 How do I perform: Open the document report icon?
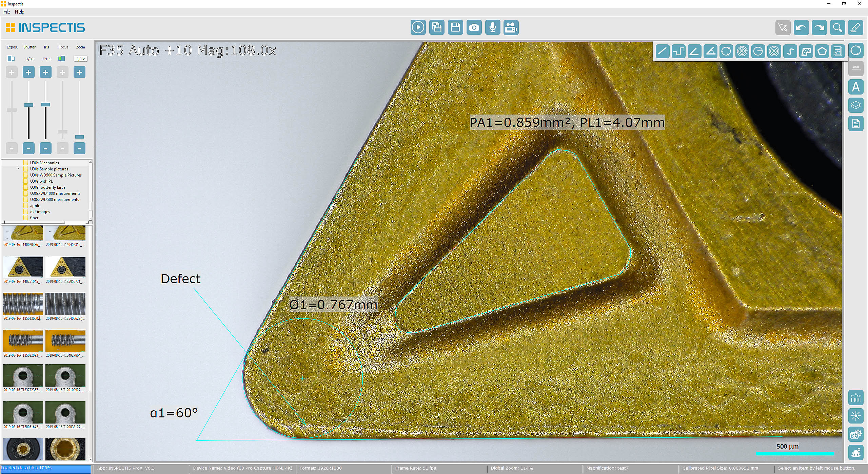[x=856, y=124]
